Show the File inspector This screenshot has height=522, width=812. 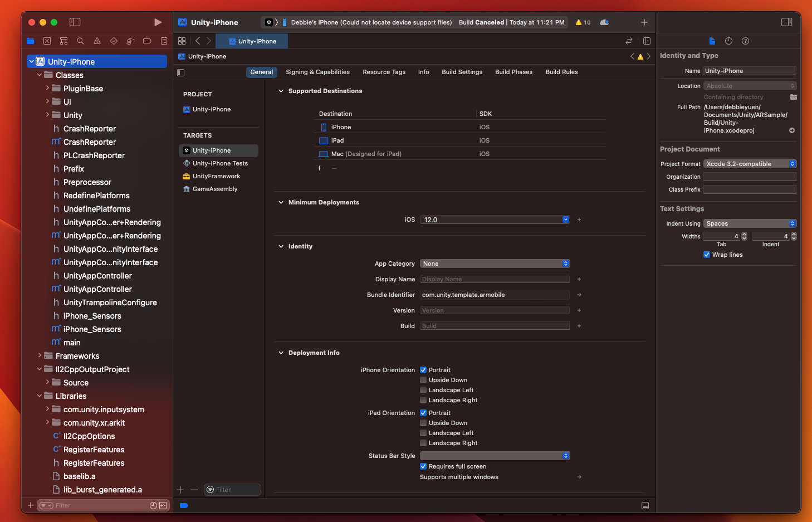(712, 41)
